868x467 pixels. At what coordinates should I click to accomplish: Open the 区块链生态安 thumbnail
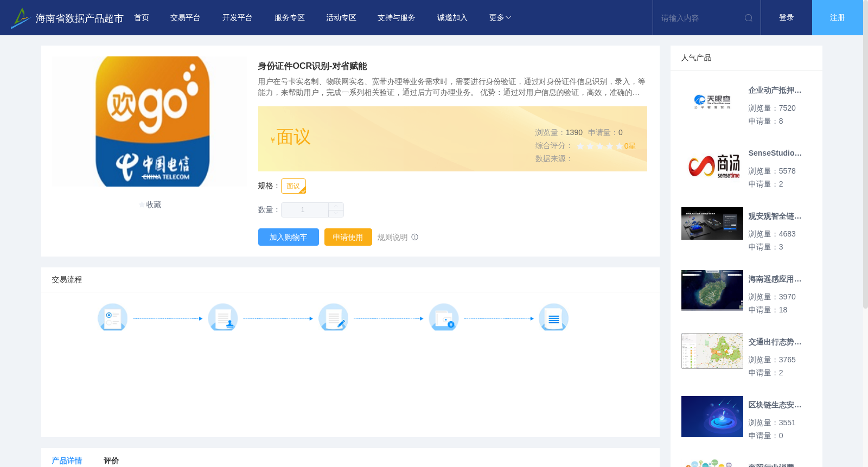coord(712,417)
